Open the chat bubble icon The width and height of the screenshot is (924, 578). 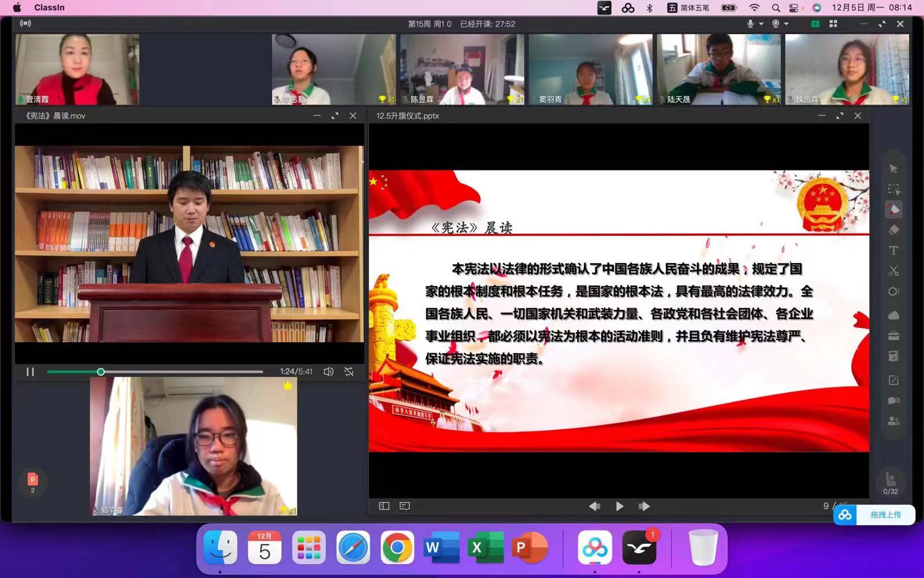[893, 401]
